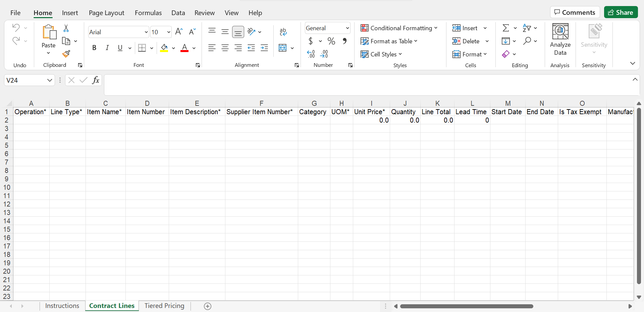Open the Arial font name dropdown
The height and width of the screenshot is (312, 644).
tap(146, 32)
